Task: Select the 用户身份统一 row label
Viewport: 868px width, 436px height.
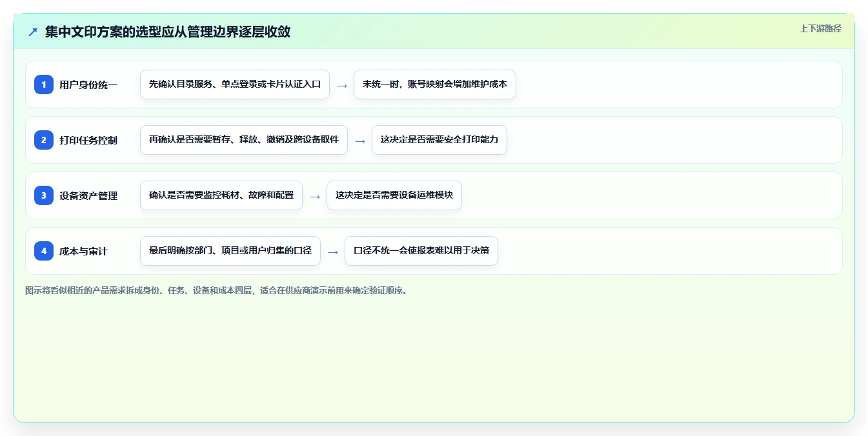Action: pyautogui.click(x=88, y=84)
